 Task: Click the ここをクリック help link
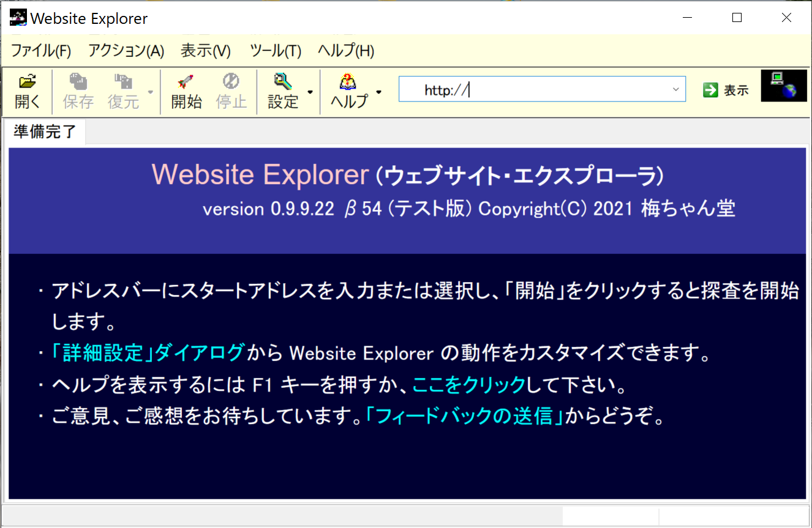tap(469, 385)
